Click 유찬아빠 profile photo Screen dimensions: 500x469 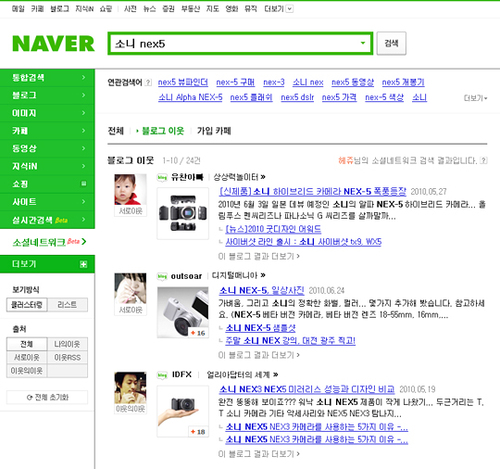(130, 189)
